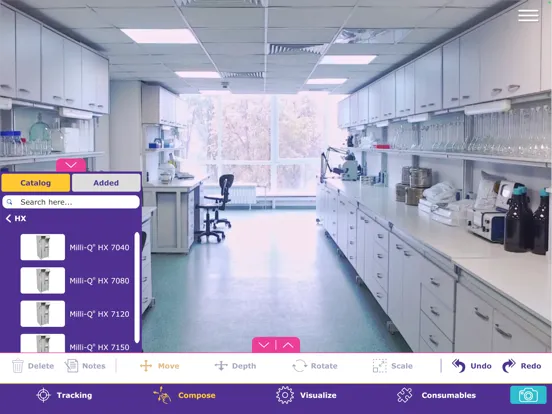Select the Rotate tool icon

[x=300, y=366]
